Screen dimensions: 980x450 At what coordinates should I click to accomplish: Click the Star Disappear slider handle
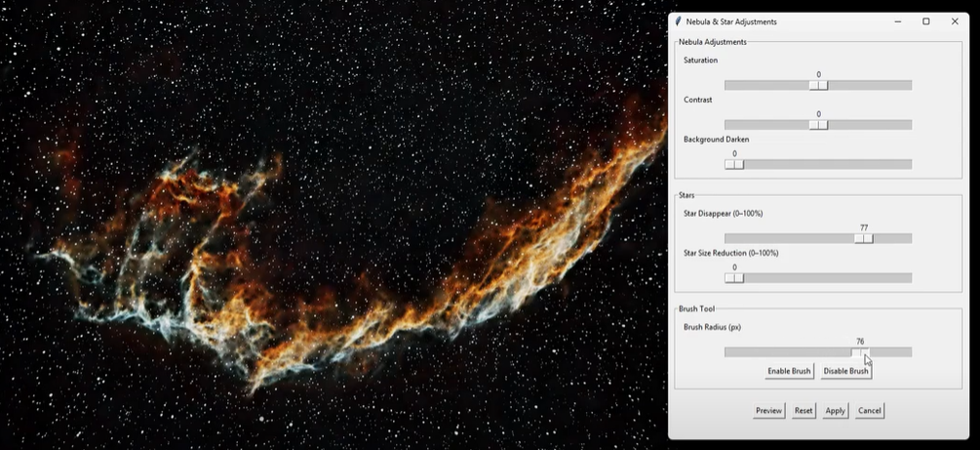point(864,238)
